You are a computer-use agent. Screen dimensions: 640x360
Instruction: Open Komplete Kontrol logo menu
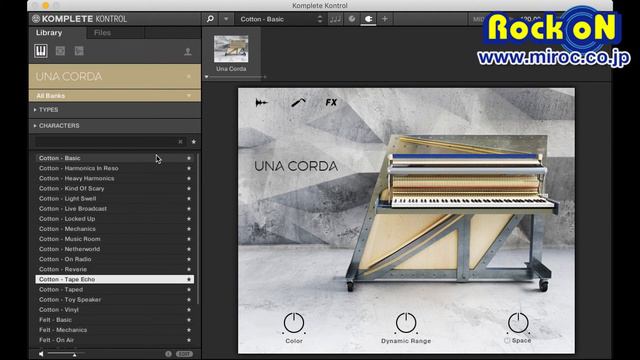pyautogui.click(x=80, y=19)
